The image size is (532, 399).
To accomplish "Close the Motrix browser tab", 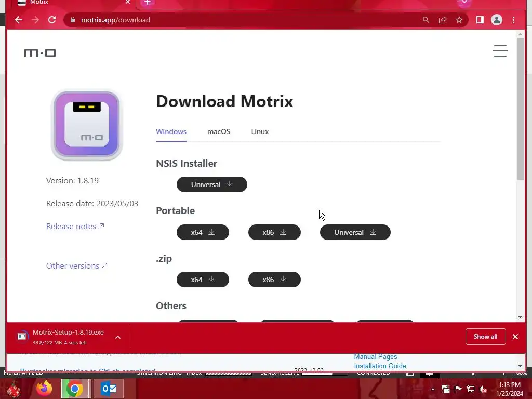I will coord(128,2).
